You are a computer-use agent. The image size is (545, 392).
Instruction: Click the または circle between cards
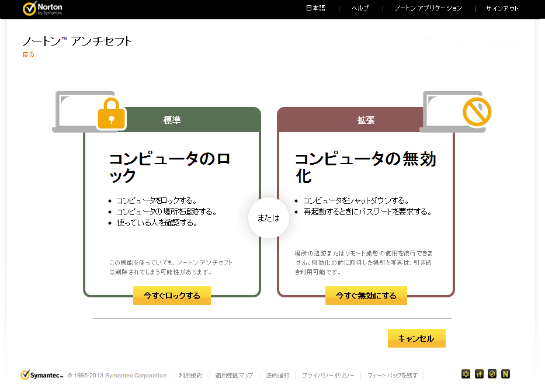pos(268,218)
